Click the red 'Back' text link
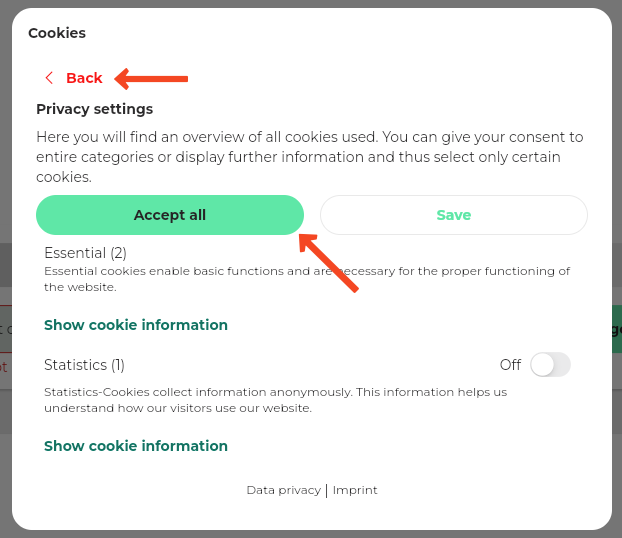This screenshot has width=622, height=538. click(x=84, y=78)
